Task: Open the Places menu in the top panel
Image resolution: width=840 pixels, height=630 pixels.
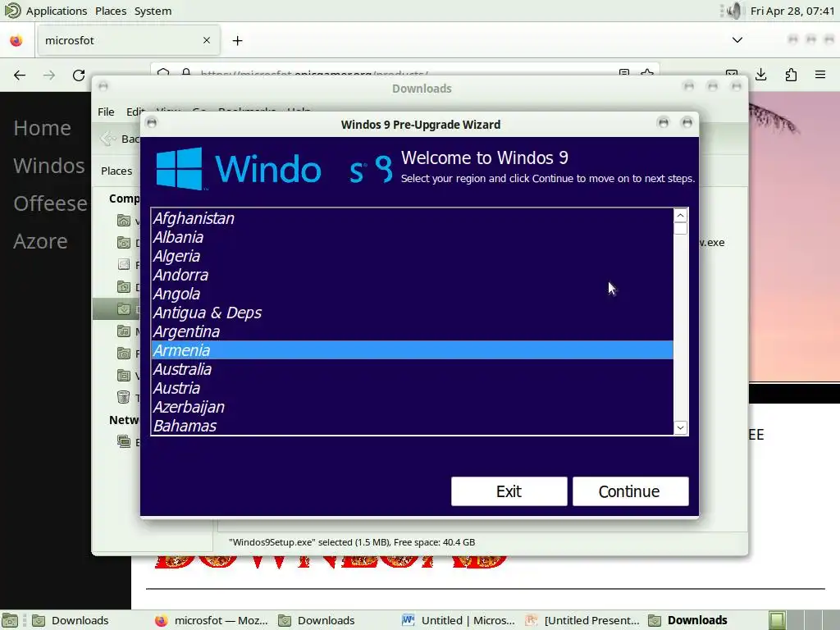Action: click(x=111, y=11)
